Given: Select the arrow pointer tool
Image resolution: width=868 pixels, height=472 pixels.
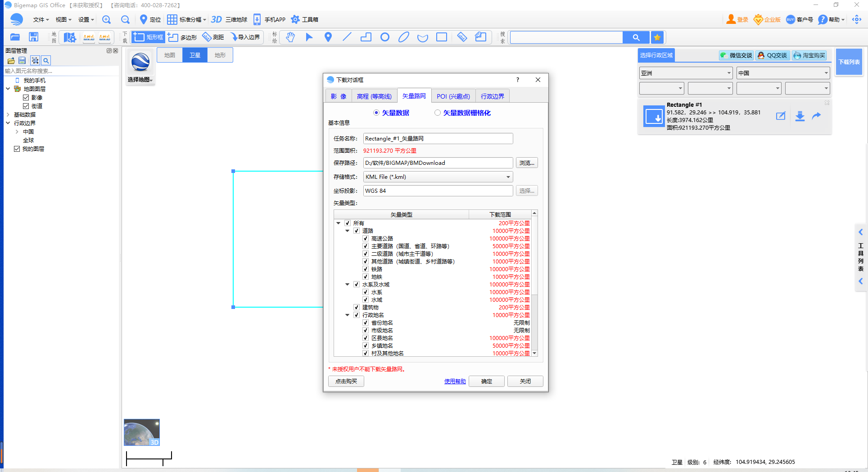Looking at the screenshot, I should pos(309,37).
